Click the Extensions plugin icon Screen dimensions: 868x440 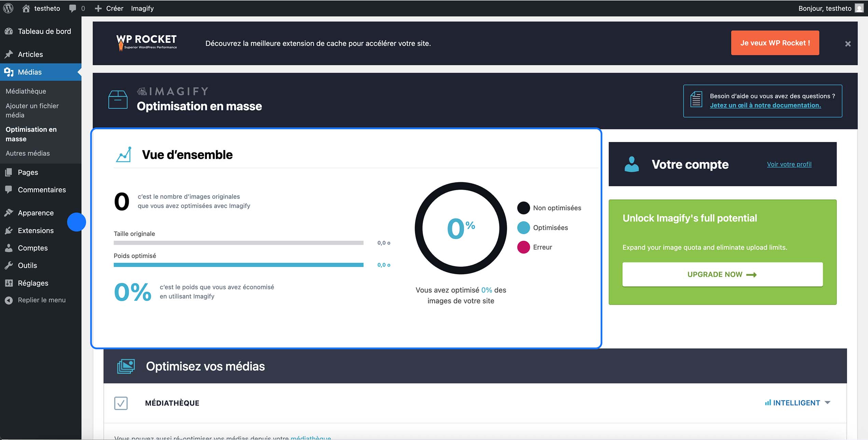coord(9,230)
